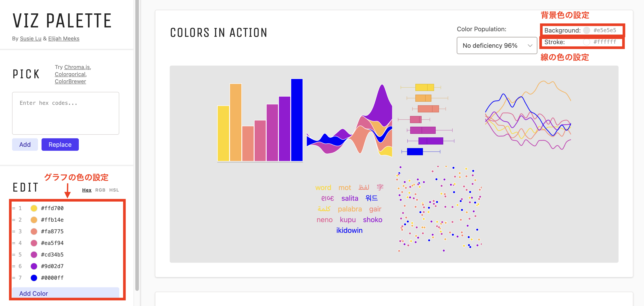The width and height of the screenshot is (644, 306).
Task: Open the Color Population dropdown
Action: tap(496, 45)
